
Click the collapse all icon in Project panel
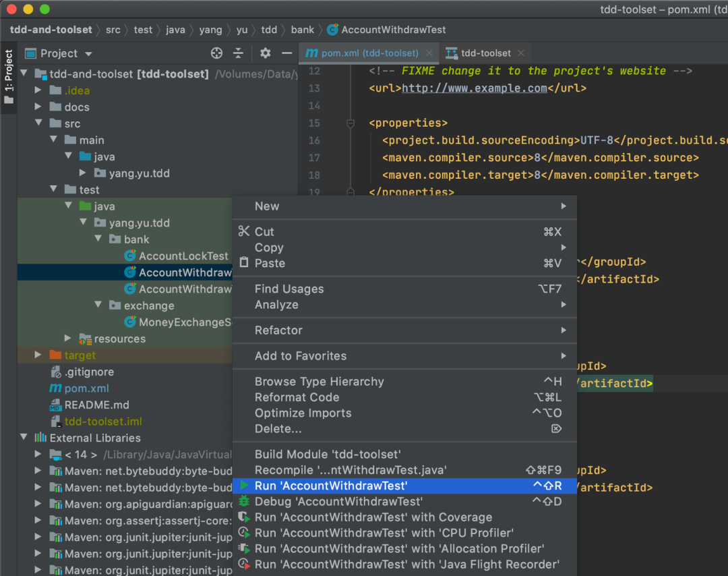pyautogui.click(x=238, y=53)
